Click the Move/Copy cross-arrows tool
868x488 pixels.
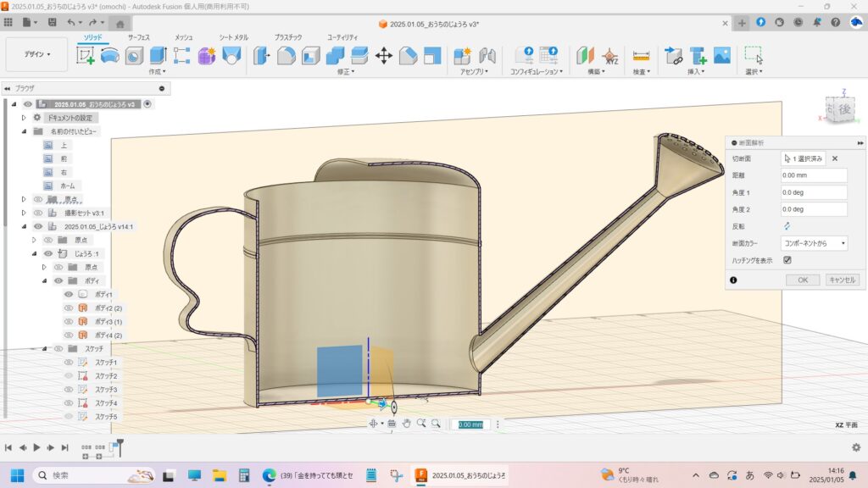coord(383,56)
